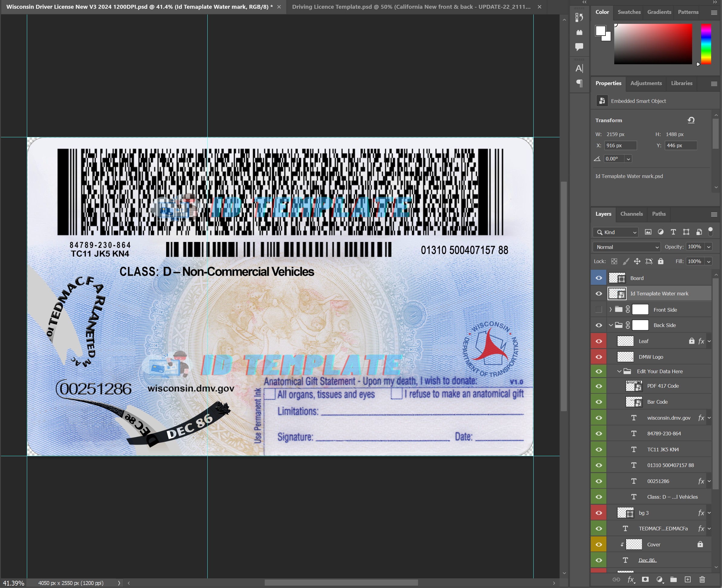Switch to the Channels tab
This screenshot has height=588, width=722.
pyautogui.click(x=631, y=214)
